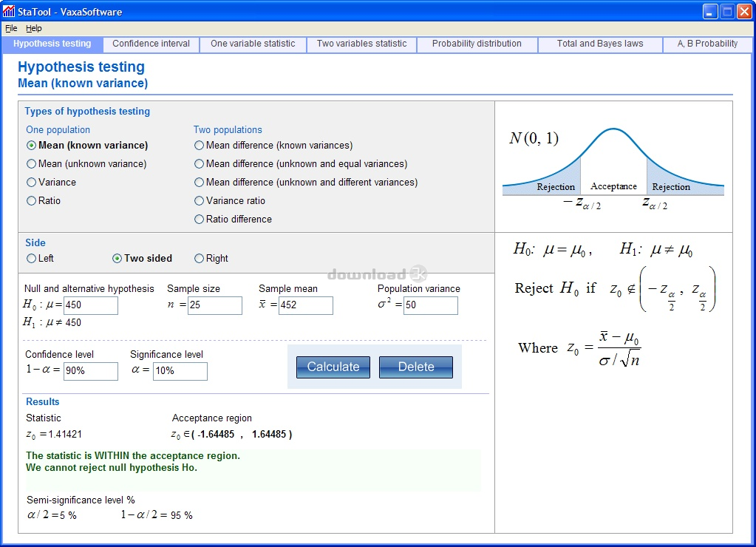756x547 pixels.
Task: Focus the Population variance field
Action: 430,305
